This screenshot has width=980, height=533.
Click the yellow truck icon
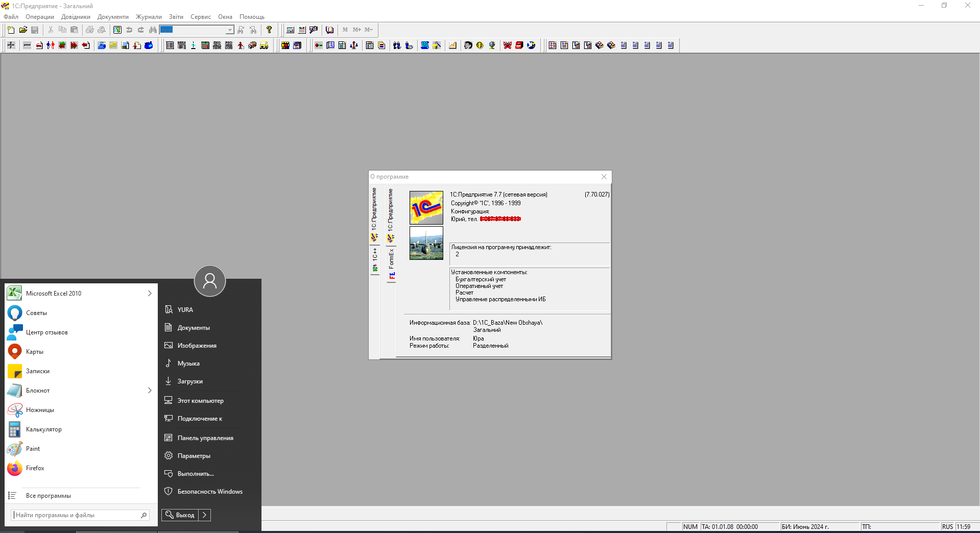click(x=264, y=45)
